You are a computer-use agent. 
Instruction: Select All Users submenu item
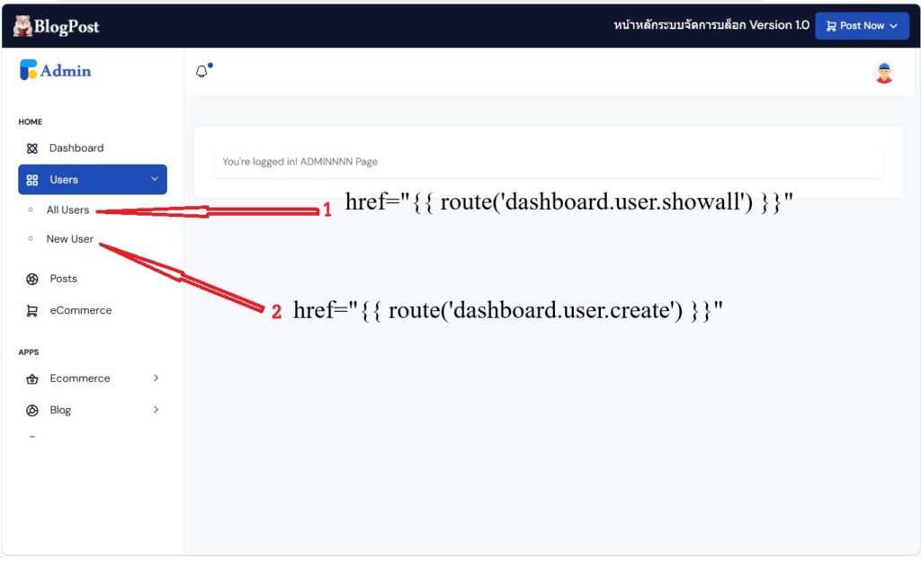pyautogui.click(x=67, y=210)
